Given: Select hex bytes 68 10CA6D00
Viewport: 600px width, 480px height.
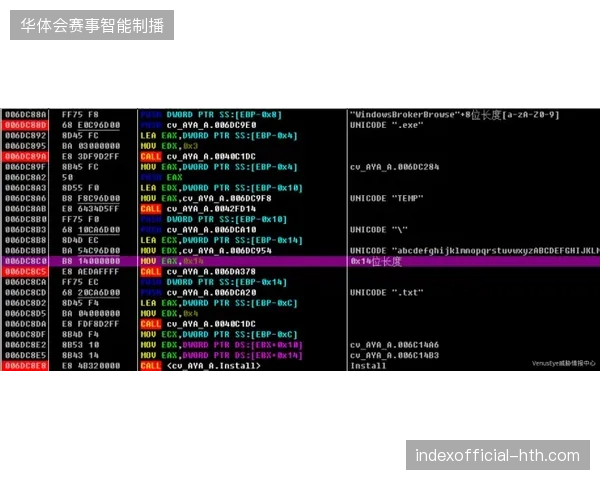Looking at the screenshot, I should [91, 230].
